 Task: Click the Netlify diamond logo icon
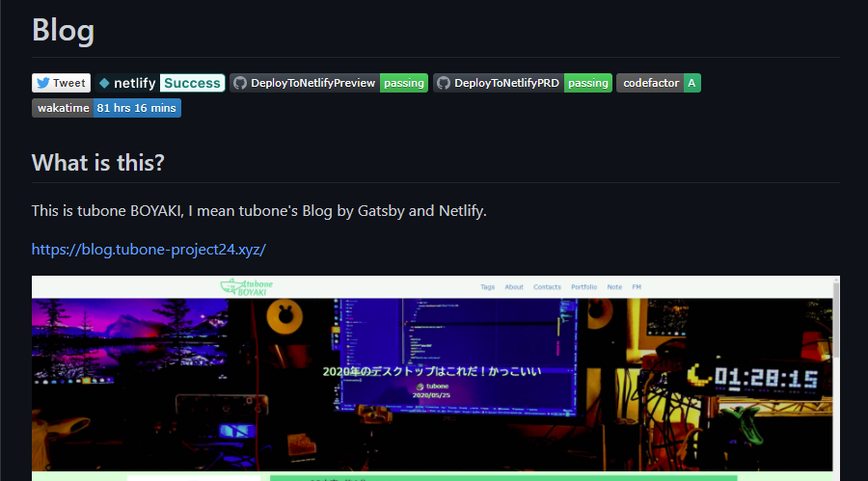[104, 83]
